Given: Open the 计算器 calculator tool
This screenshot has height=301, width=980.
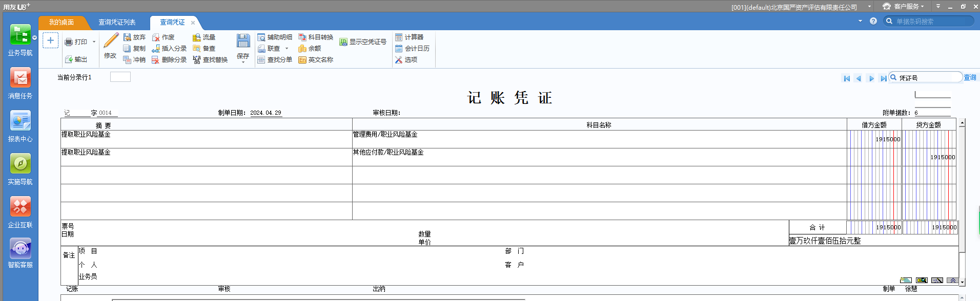Looking at the screenshot, I should pos(409,37).
